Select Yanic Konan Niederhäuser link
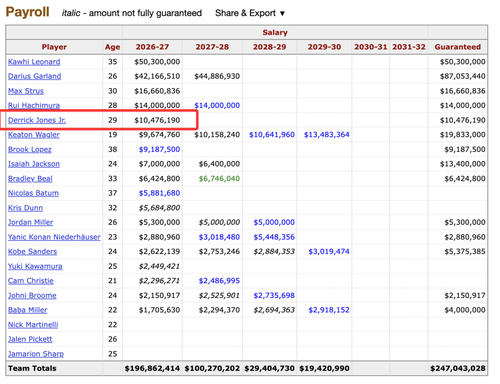The image size is (500, 384). 54,237
